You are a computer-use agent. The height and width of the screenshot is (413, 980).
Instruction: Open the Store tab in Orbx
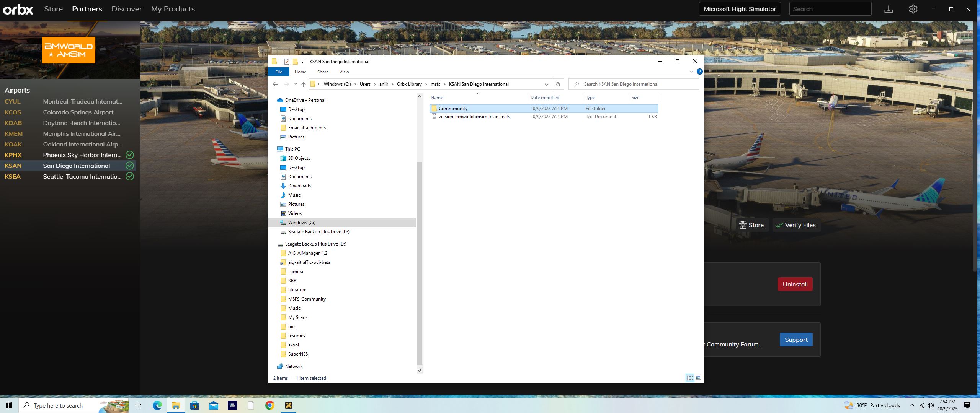pyautogui.click(x=53, y=9)
